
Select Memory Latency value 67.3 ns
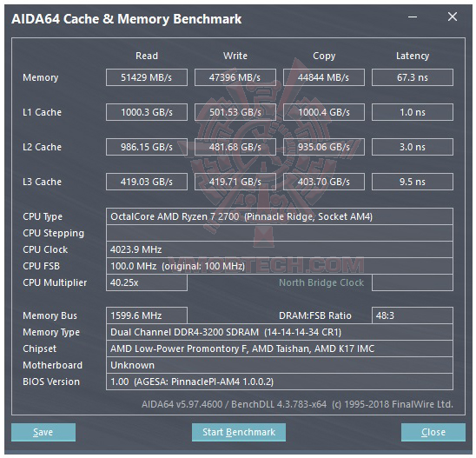tap(413, 77)
